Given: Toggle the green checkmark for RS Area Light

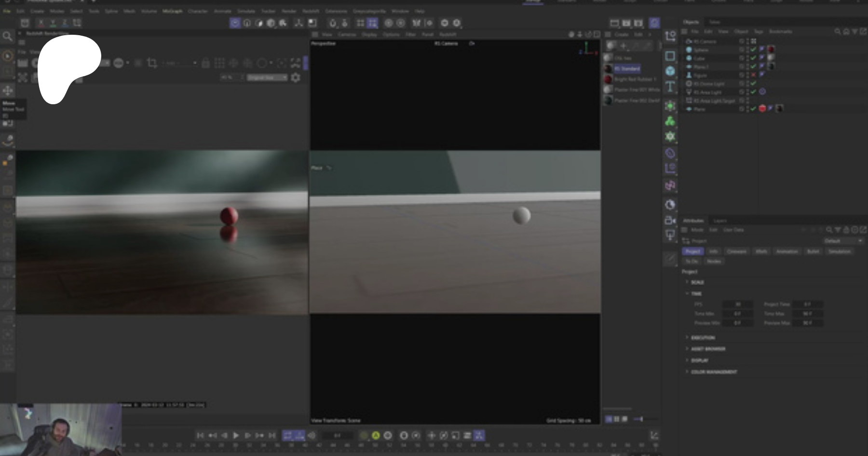Looking at the screenshot, I should tap(753, 92).
